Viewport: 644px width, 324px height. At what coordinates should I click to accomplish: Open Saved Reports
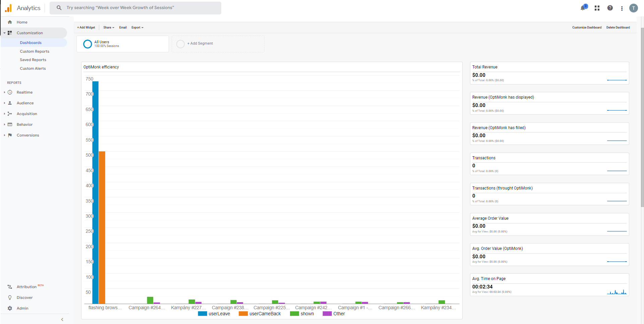(x=33, y=60)
